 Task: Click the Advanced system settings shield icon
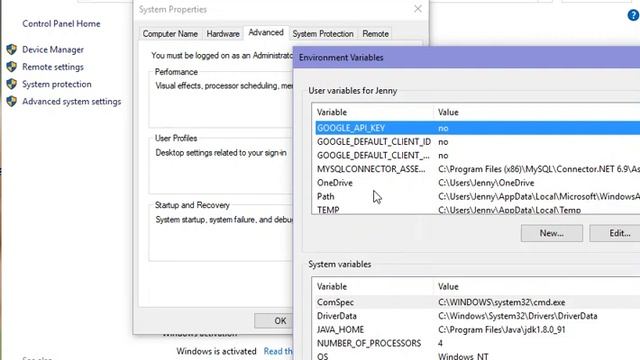(x=11, y=101)
